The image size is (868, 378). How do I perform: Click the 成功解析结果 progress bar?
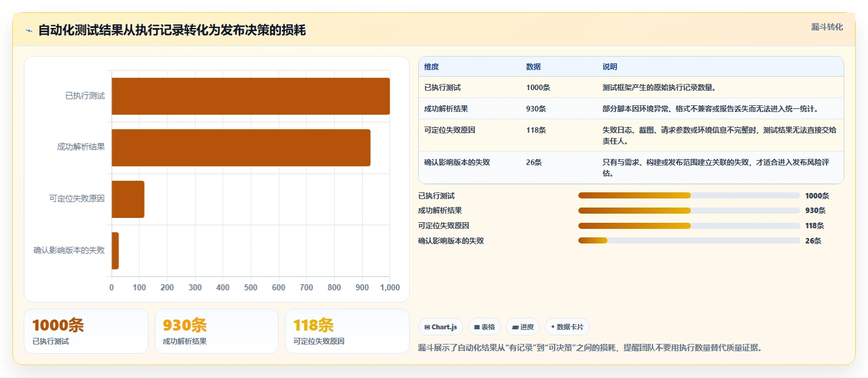(689, 211)
